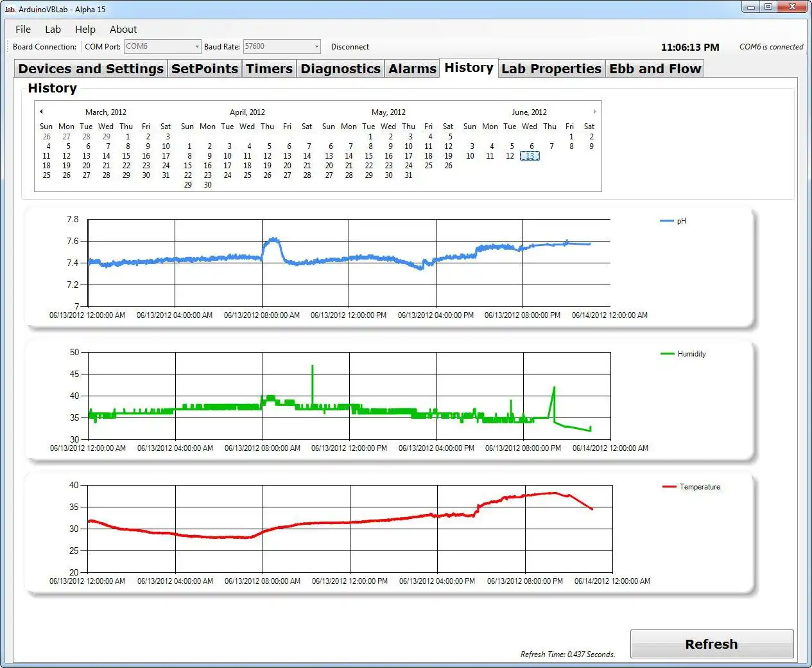Click the Temperature legend color swatch
Viewport: 812px width, 668px height.
[669, 487]
